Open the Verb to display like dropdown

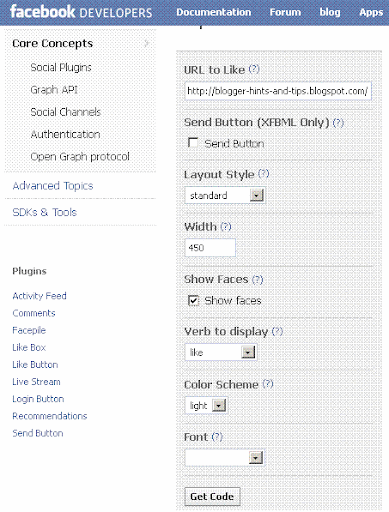[221, 352]
